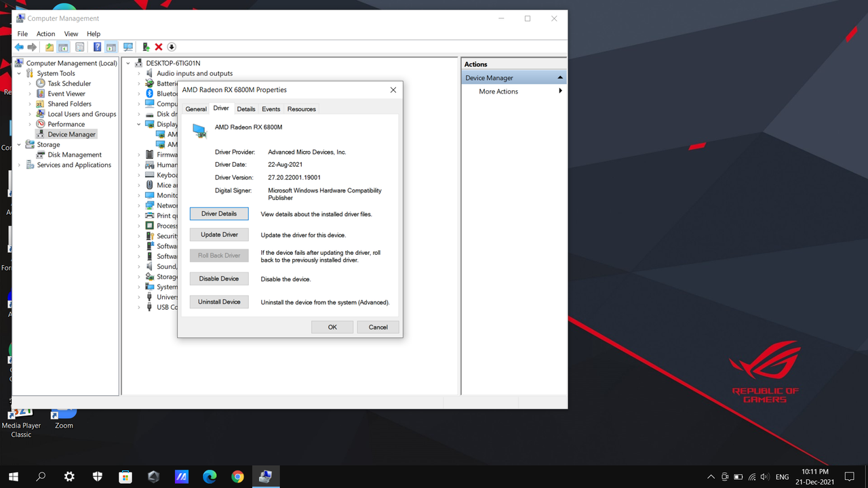
Task: Open the Windows Start menu
Action: (14, 476)
